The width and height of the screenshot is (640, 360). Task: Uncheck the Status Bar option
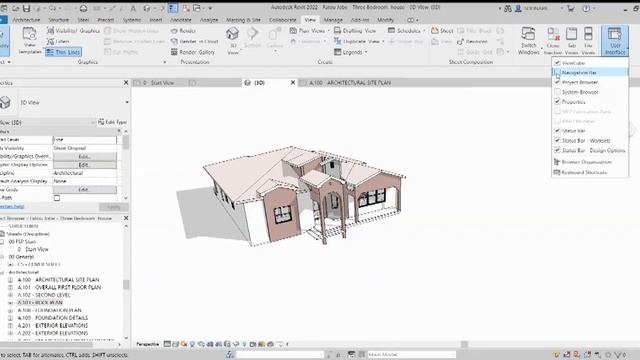pyautogui.click(x=557, y=131)
